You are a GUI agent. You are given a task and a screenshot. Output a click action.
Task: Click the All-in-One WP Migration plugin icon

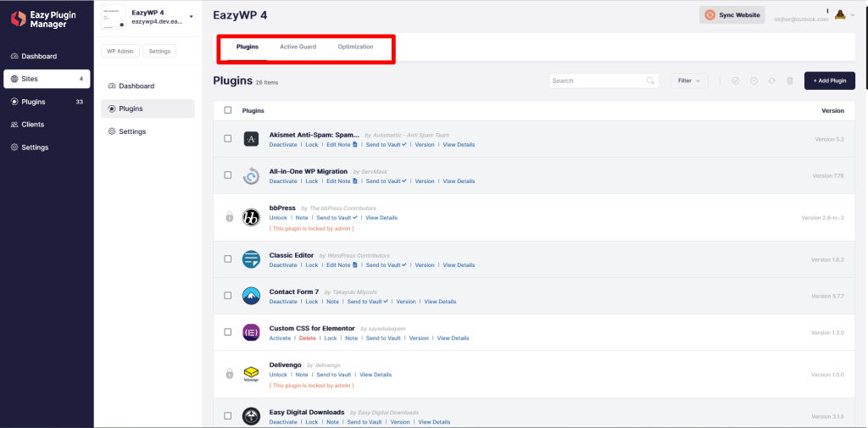point(251,175)
